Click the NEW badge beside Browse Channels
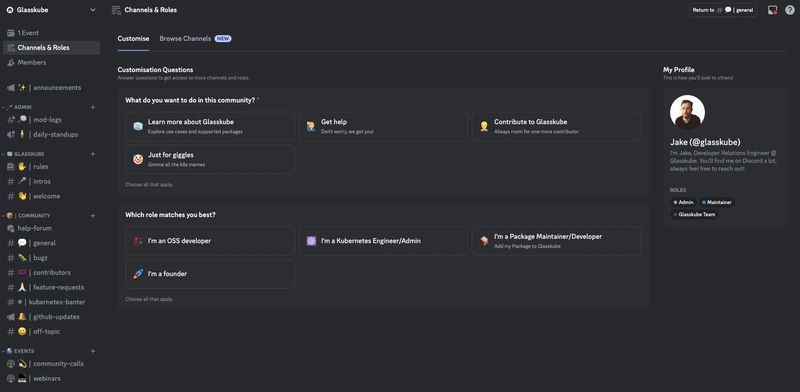800x392 pixels. coord(223,39)
